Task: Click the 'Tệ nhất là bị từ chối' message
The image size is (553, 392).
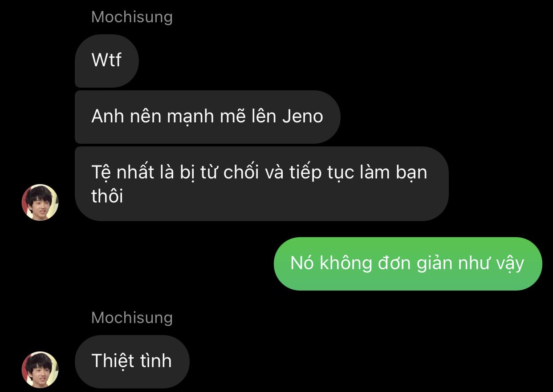Action: [262, 184]
